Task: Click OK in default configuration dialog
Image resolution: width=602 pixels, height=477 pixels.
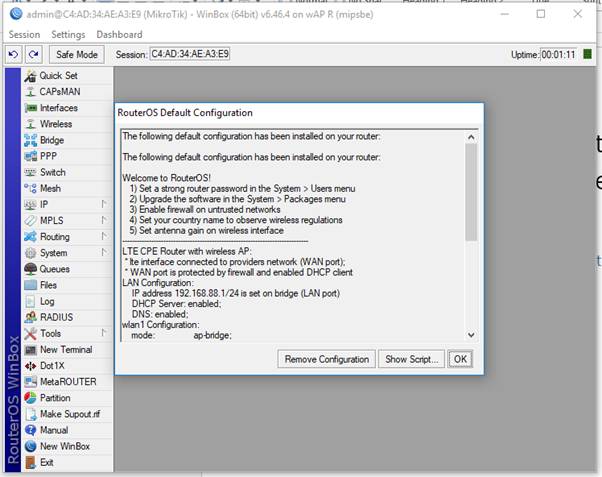Action: 460,359
